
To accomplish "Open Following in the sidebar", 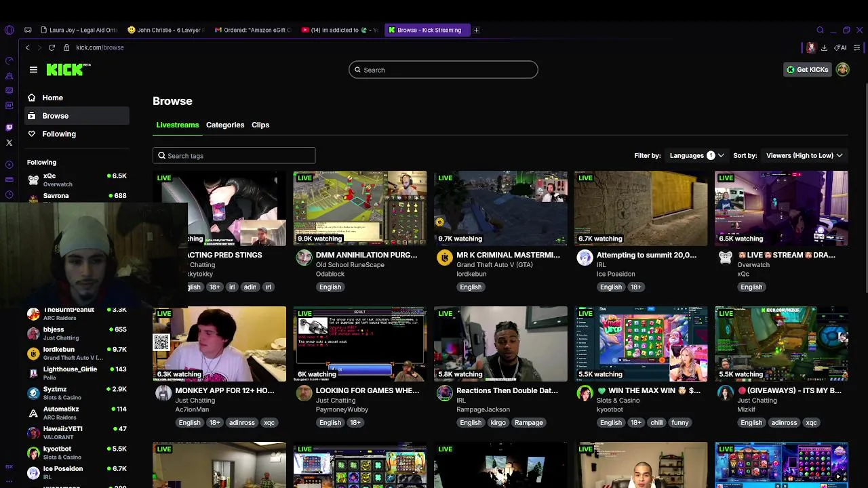I will click(x=76, y=134).
